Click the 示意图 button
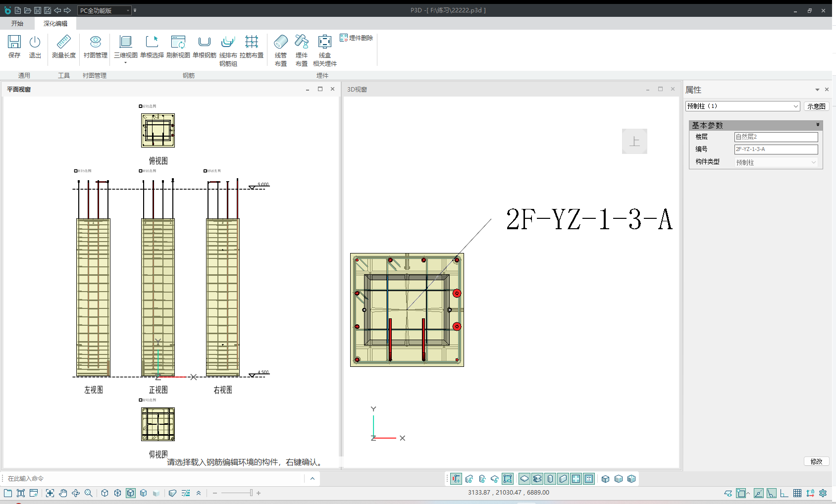This screenshot has width=836, height=504. click(x=816, y=106)
